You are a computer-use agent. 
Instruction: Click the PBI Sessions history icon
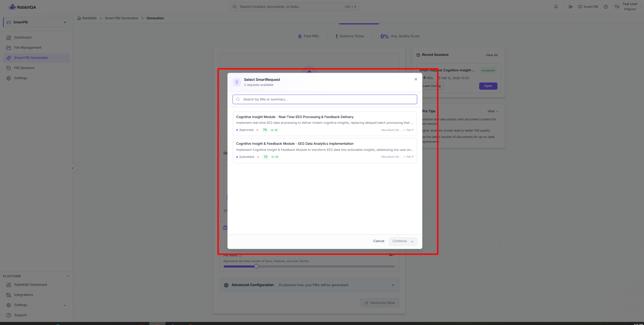click(x=9, y=68)
